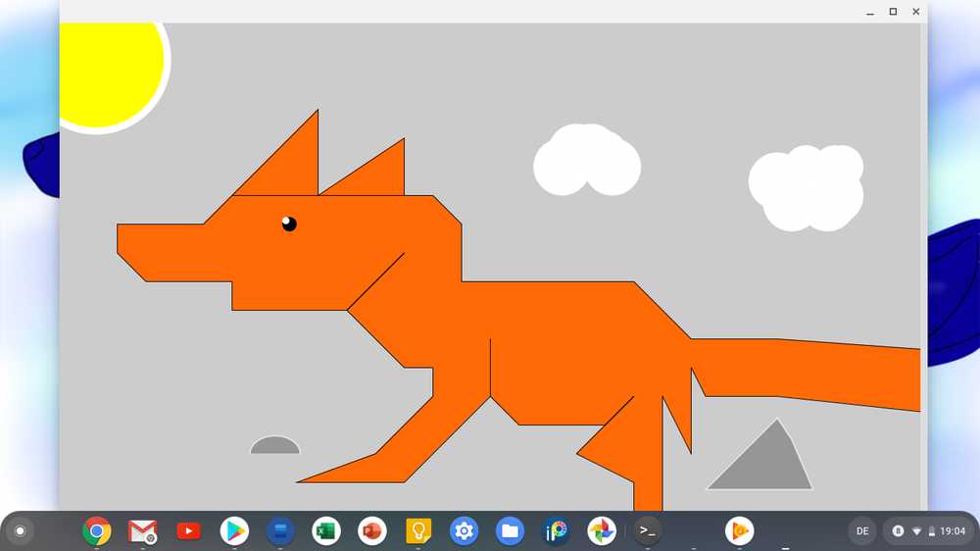Open Google Play Music icon
The width and height of the screenshot is (980, 551).
739,530
